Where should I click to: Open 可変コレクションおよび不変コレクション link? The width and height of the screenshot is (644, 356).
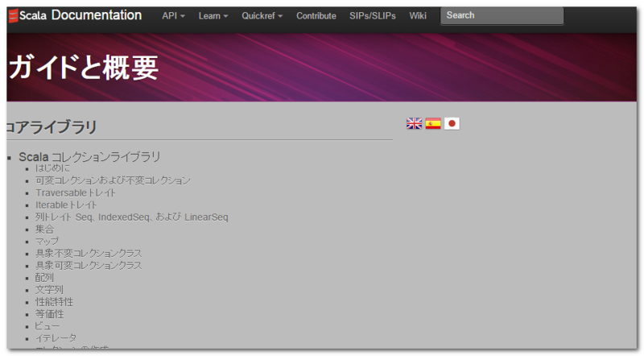pos(113,180)
